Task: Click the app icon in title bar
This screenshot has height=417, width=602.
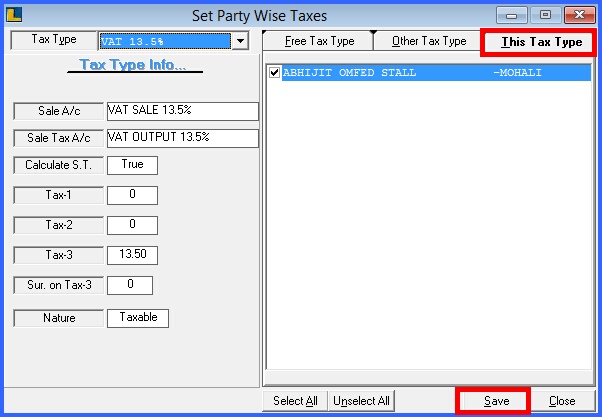Action: pos(15,15)
